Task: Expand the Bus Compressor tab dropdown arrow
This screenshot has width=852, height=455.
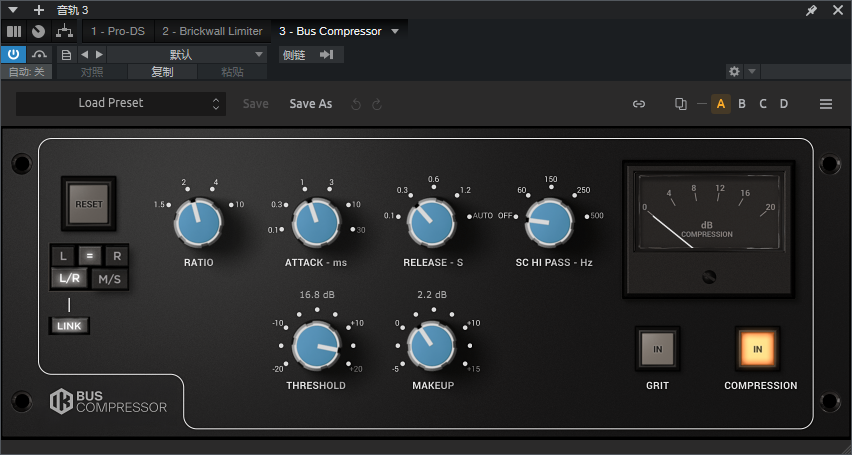Action: point(395,32)
